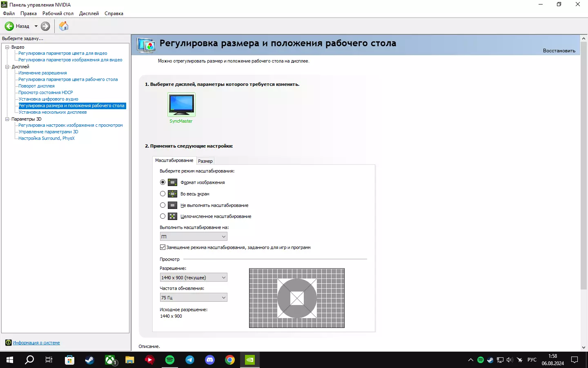The width and height of the screenshot is (588, 368).
Task: Open the 'Справка' menu
Action: click(x=114, y=13)
